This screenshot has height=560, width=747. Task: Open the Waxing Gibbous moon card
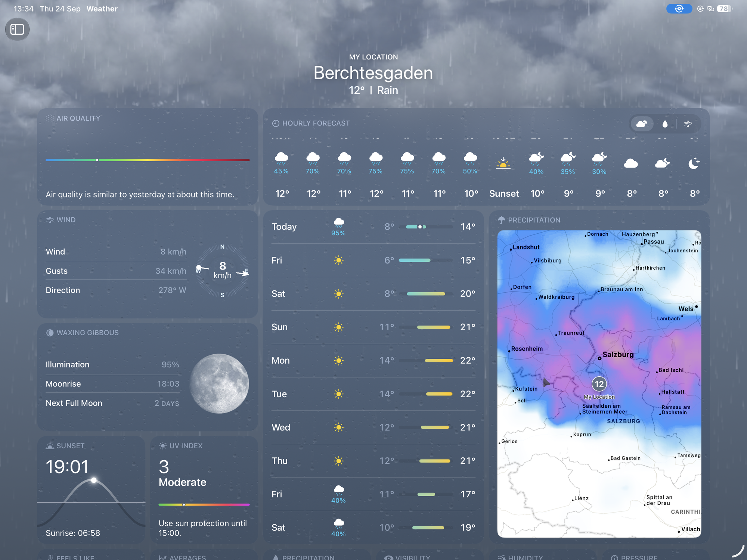click(148, 377)
